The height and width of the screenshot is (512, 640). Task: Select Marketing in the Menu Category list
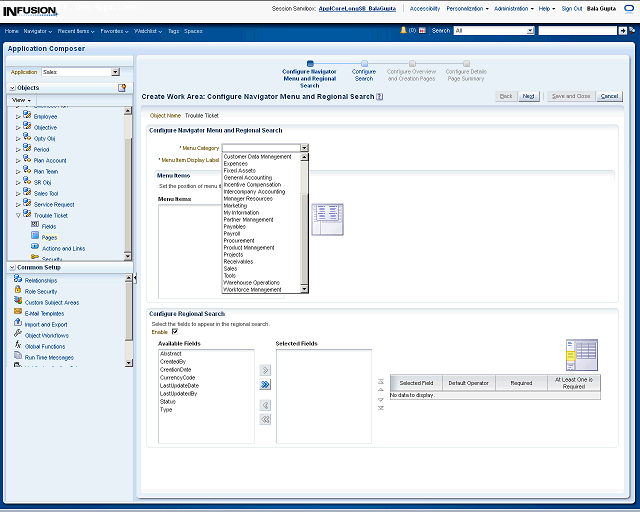[x=235, y=205]
